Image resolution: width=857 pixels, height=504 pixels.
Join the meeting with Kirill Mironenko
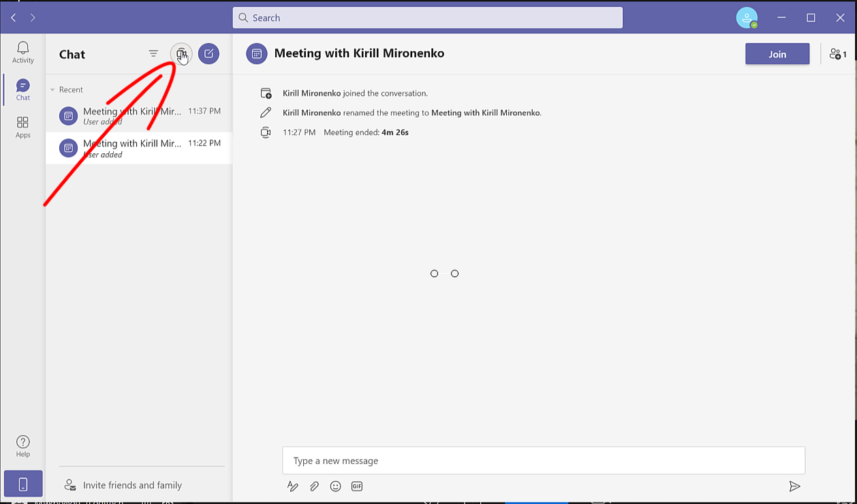(x=777, y=54)
